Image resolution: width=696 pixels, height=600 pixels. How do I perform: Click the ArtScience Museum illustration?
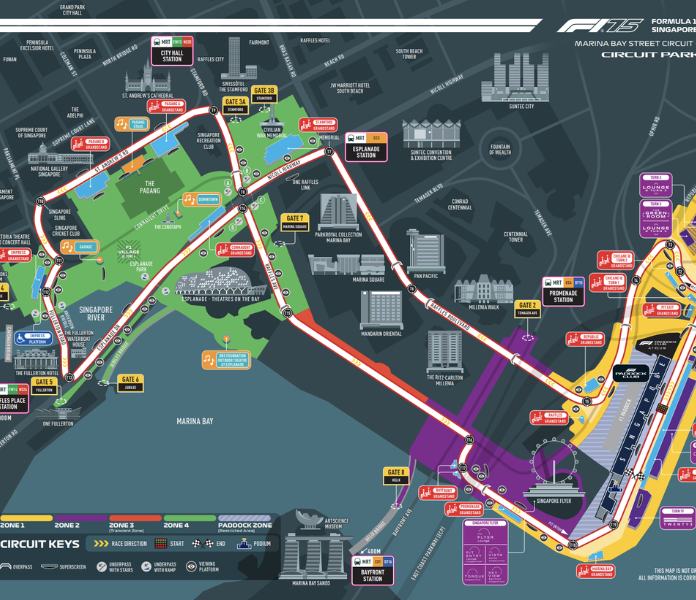[x=309, y=519]
